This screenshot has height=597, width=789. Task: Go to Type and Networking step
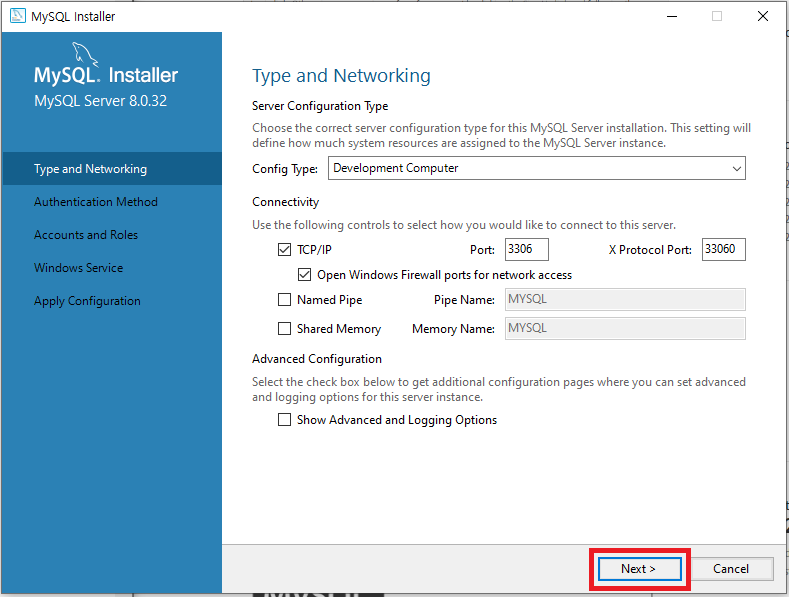coord(112,169)
